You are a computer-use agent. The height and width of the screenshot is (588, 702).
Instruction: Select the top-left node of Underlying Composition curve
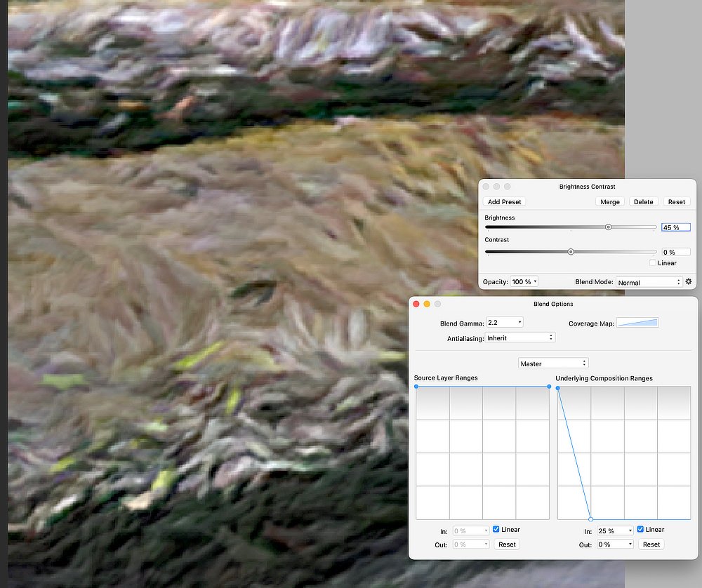[x=558, y=388]
